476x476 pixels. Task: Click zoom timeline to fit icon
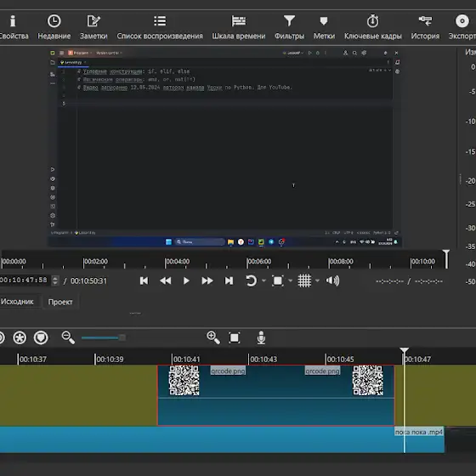[235, 338]
